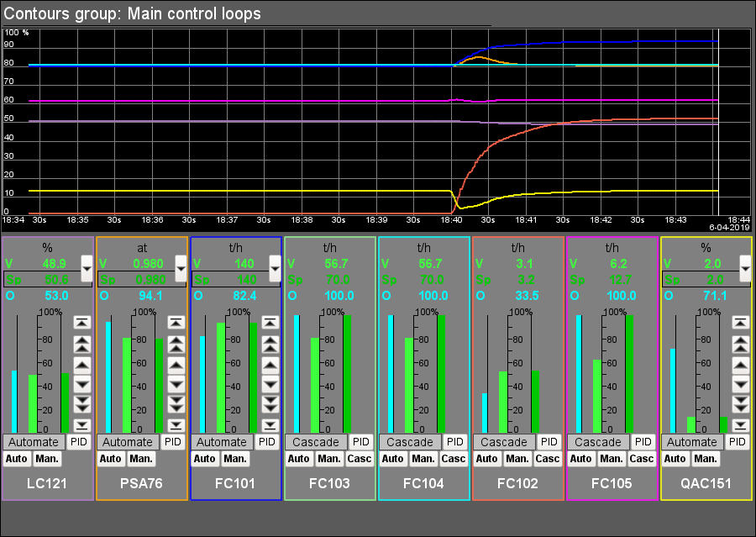Screen dimensions: 756x537
Task: Click the QAC151 cyan output bar
Action: pyautogui.click(x=673, y=391)
